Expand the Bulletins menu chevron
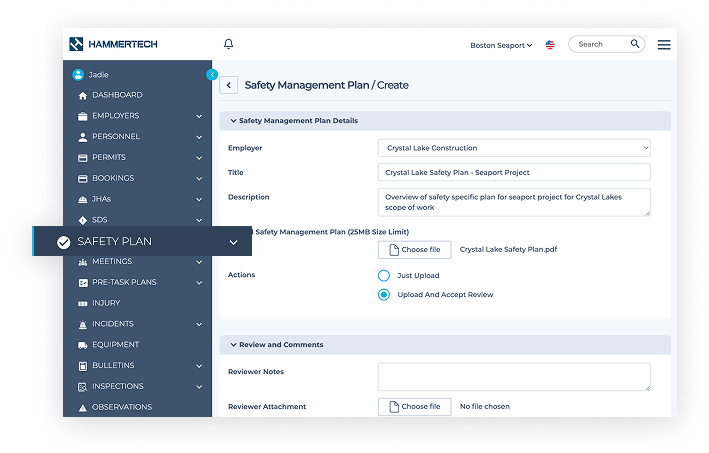The height and width of the screenshot is (453, 709). pyautogui.click(x=199, y=366)
